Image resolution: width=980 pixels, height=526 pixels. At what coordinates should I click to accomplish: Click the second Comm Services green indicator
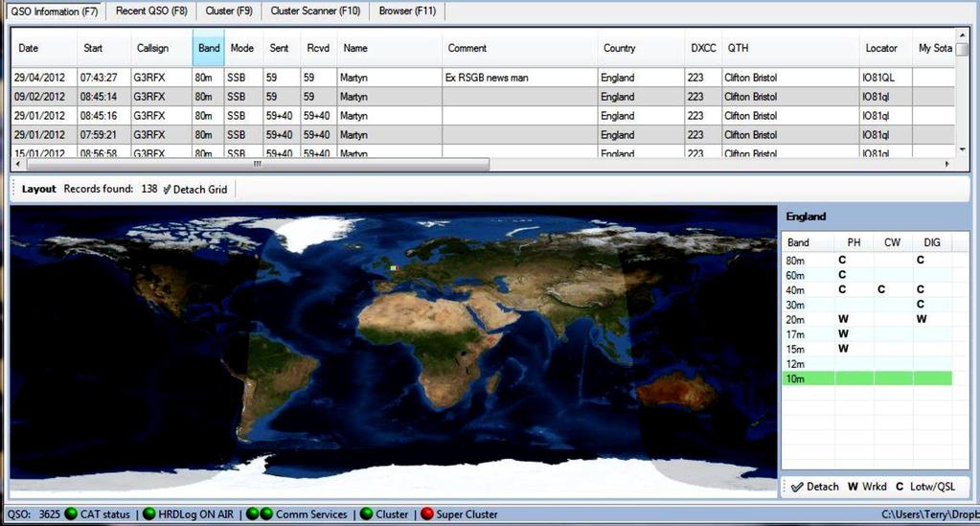pos(266,515)
